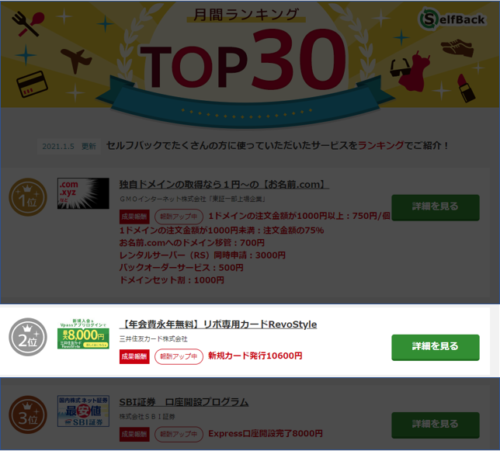
Task: Open the SBI証券 口座開設プログラム link
Action: (184, 402)
